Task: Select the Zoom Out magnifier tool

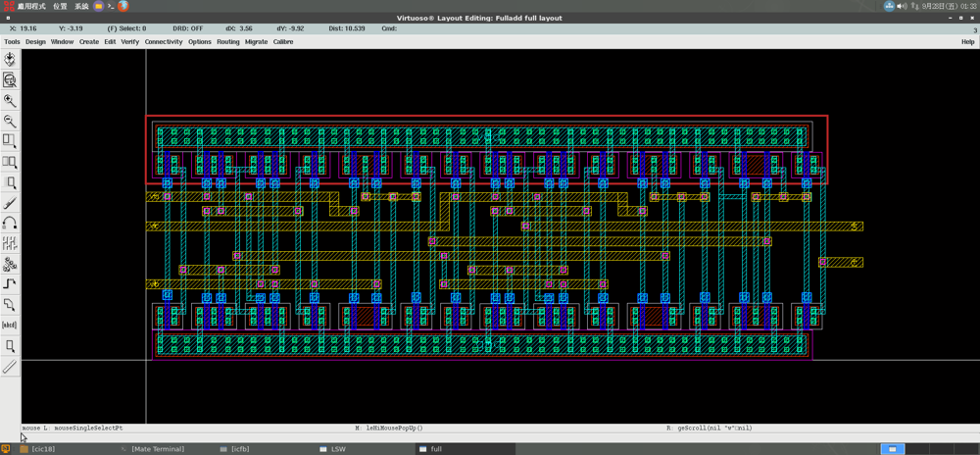Action: pyautogui.click(x=10, y=122)
